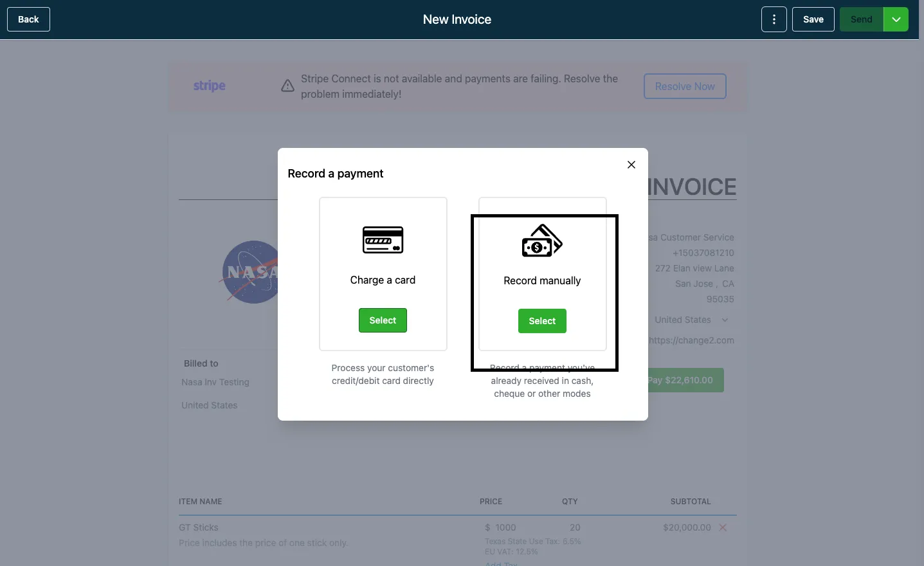Click the Stripe logo in banner
The width and height of the screenshot is (924, 566).
[209, 86]
